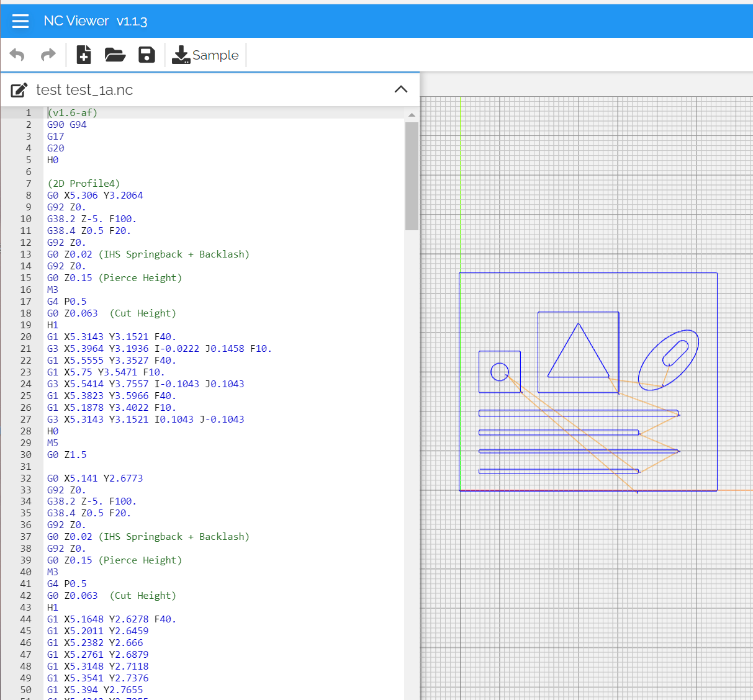Click the undo arrow icon

point(17,55)
